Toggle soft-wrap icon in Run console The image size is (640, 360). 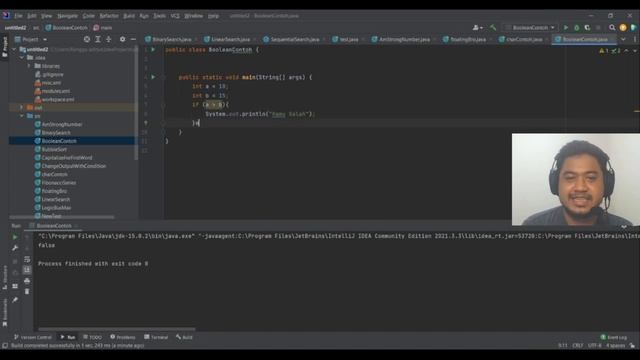tap(27, 259)
